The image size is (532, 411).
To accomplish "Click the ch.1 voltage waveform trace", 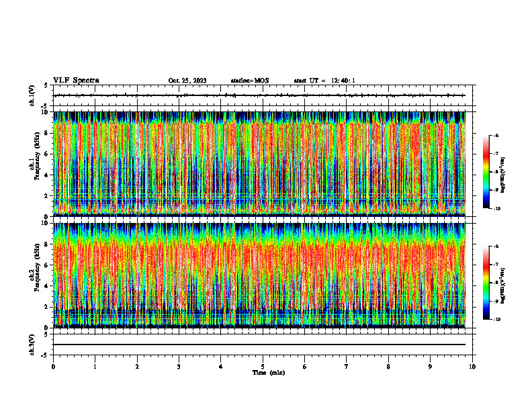I will coord(259,95).
